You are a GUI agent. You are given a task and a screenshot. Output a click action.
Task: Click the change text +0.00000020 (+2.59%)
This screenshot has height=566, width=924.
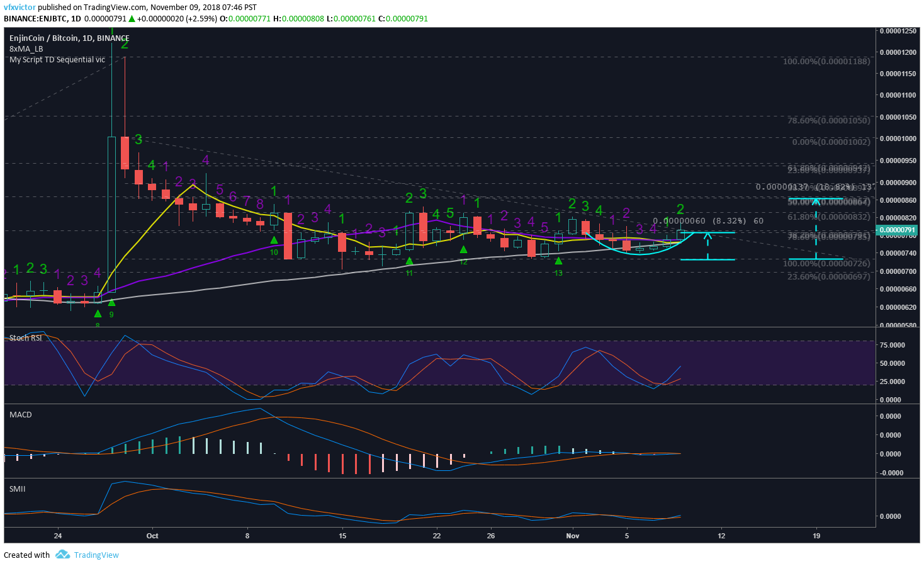(177, 19)
